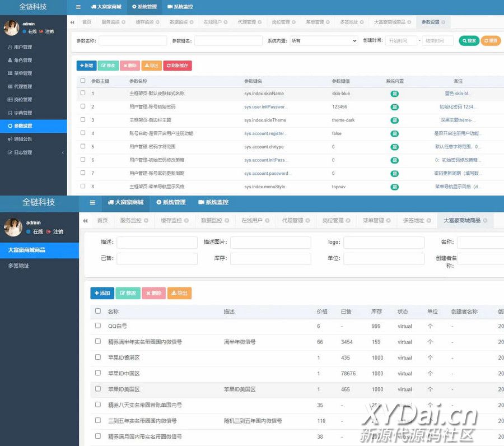This screenshot has height=446, width=504.
Task: Expand the 日志管理 sidebar submenu
Action: click(x=34, y=152)
